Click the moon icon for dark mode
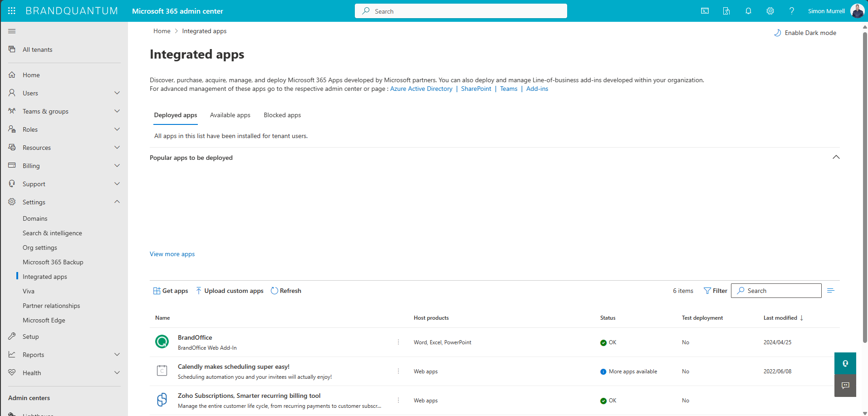 click(777, 33)
